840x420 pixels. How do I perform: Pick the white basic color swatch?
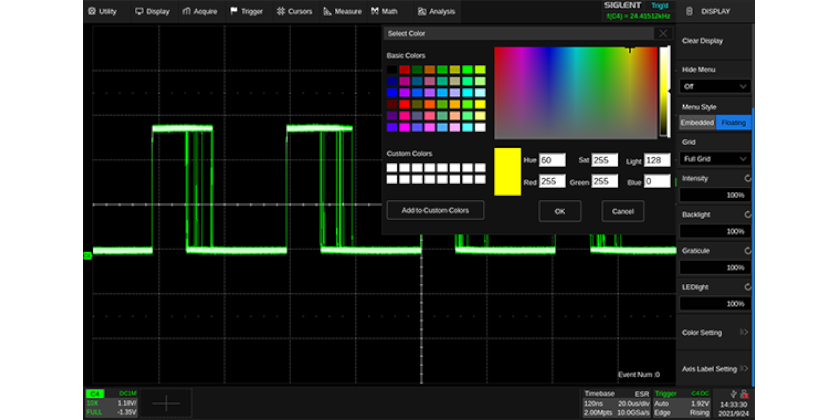click(480, 127)
